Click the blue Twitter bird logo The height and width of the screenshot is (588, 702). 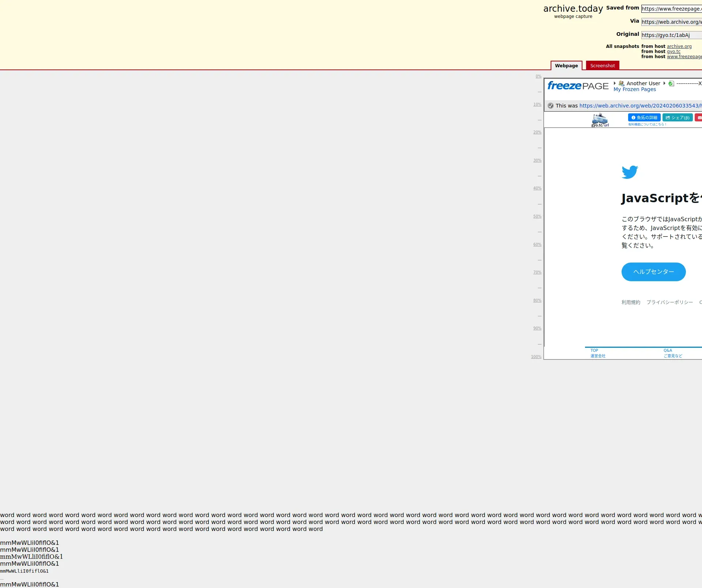tap(630, 172)
